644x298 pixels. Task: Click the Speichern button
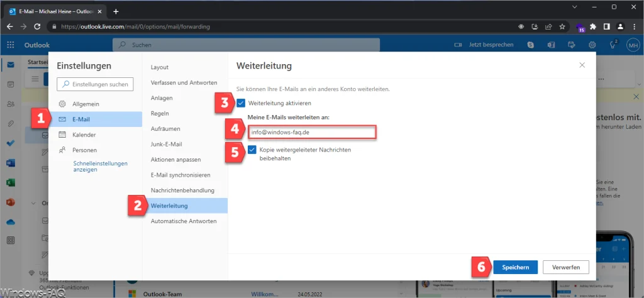point(516,267)
